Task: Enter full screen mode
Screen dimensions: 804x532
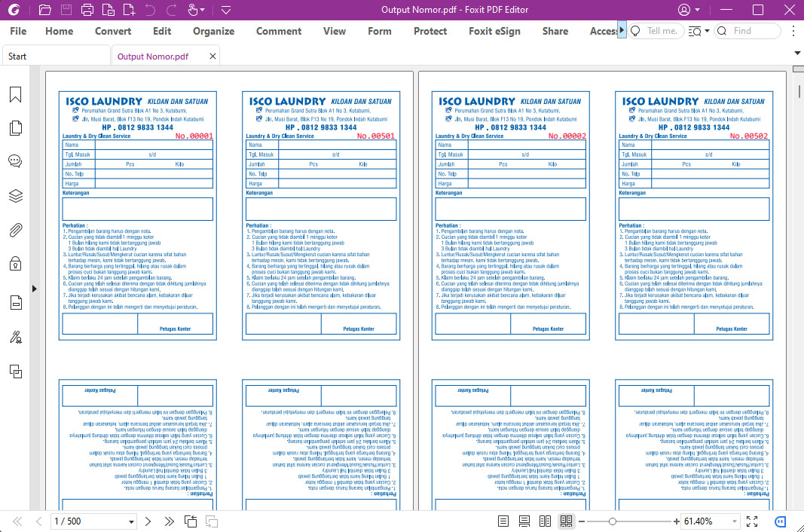Action: (751, 521)
